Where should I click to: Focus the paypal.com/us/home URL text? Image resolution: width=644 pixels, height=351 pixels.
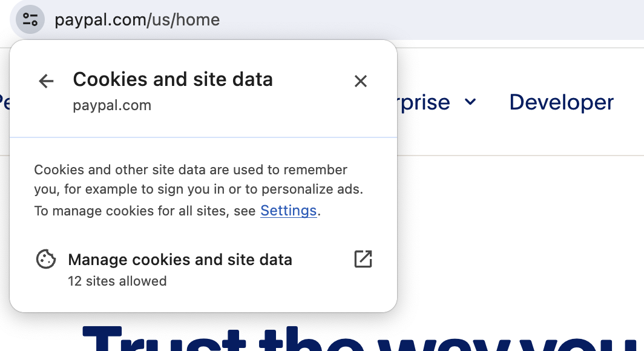pyautogui.click(x=137, y=20)
